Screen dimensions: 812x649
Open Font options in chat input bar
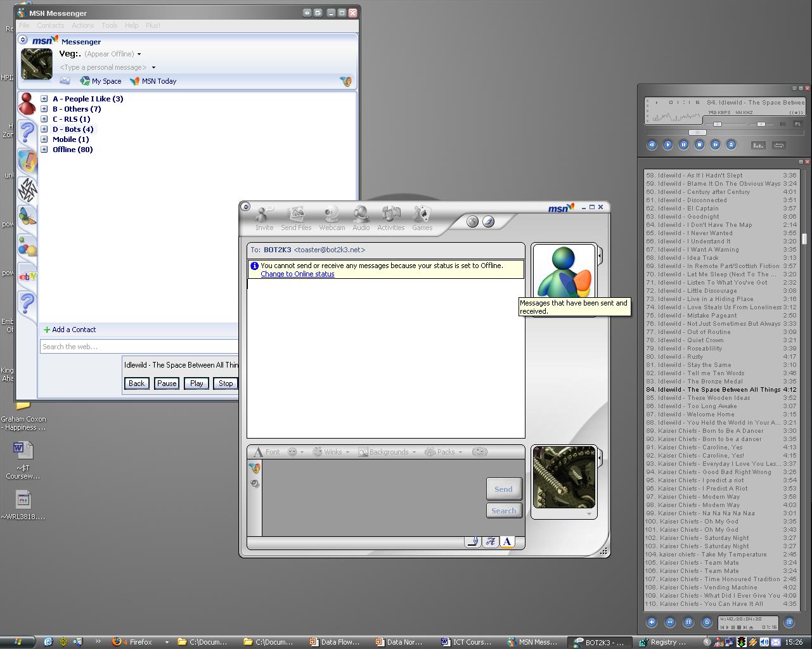point(267,452)
